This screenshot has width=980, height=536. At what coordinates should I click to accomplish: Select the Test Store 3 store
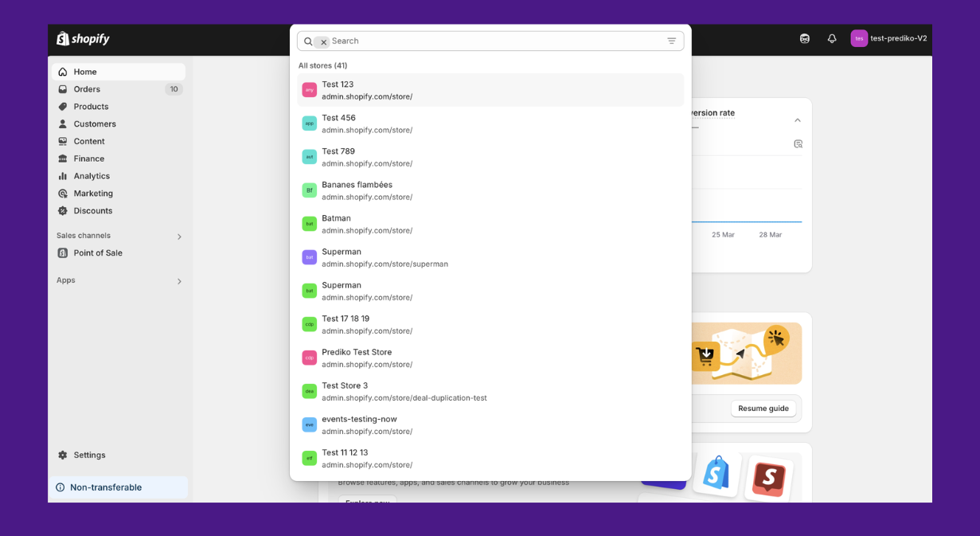tap(490, 391)
